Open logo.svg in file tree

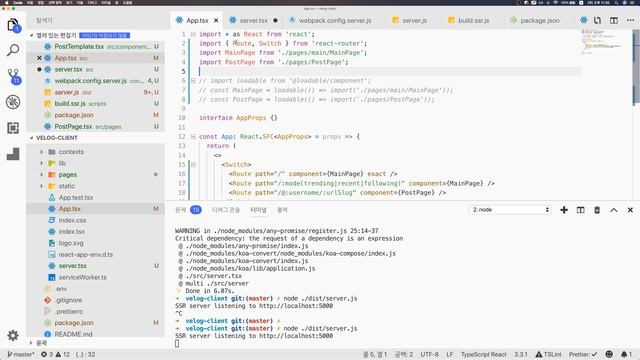(96, 243)
